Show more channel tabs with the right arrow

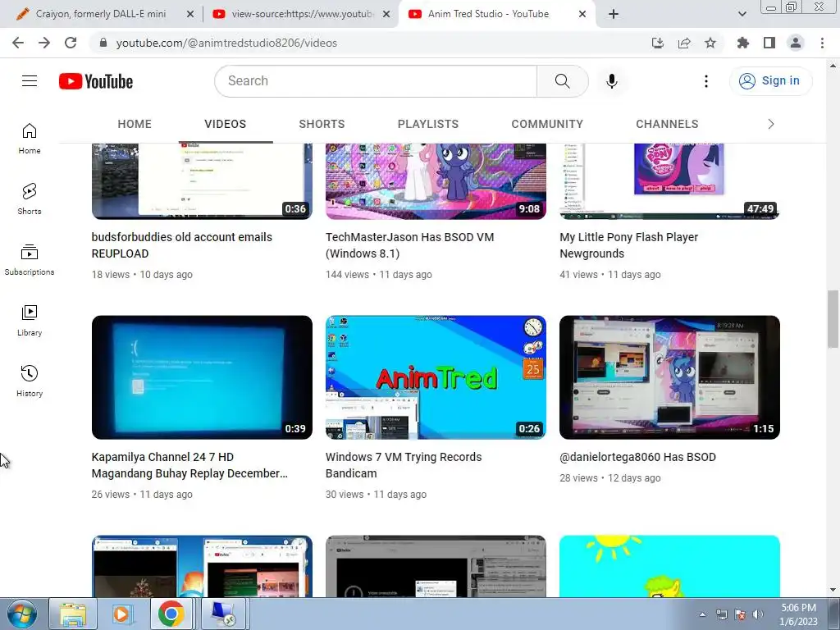[x=771, y=125]
